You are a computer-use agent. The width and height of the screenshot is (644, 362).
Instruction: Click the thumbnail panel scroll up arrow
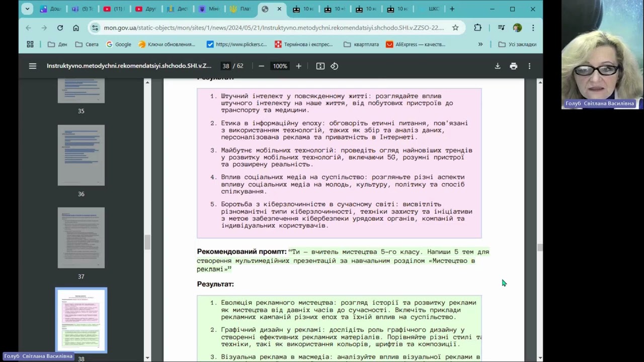coord(147,82)
